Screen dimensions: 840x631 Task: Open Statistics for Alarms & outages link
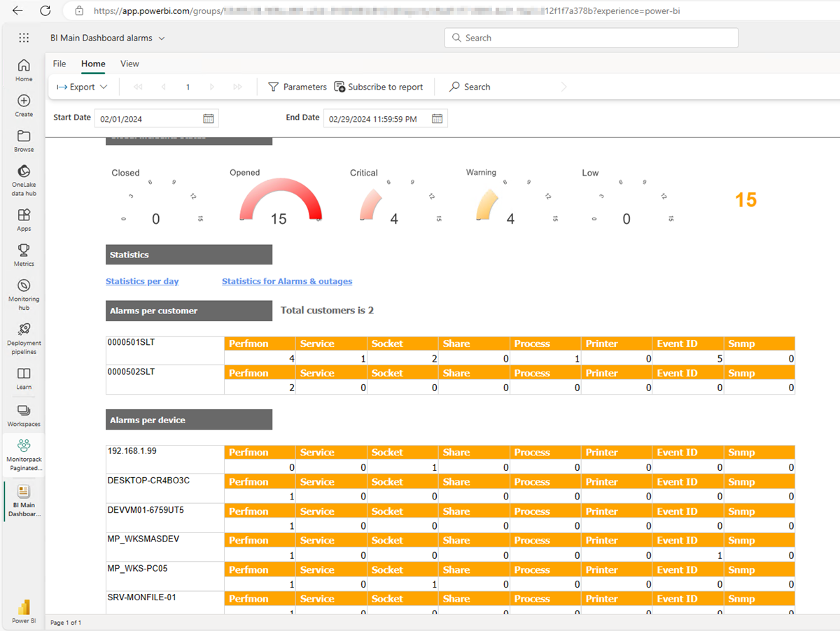pyautogui.click(x=287, y=281)
